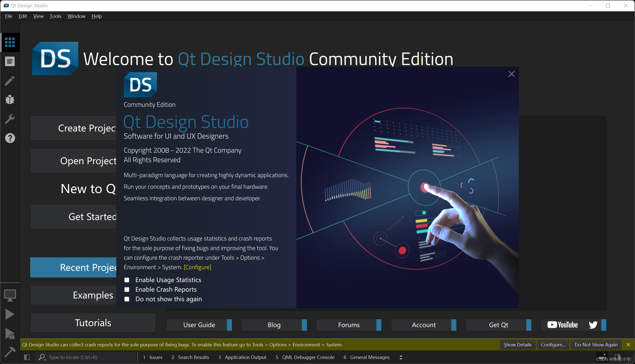Open the Blog link button
Screen dimensions: 635x364
pos(274,325)
